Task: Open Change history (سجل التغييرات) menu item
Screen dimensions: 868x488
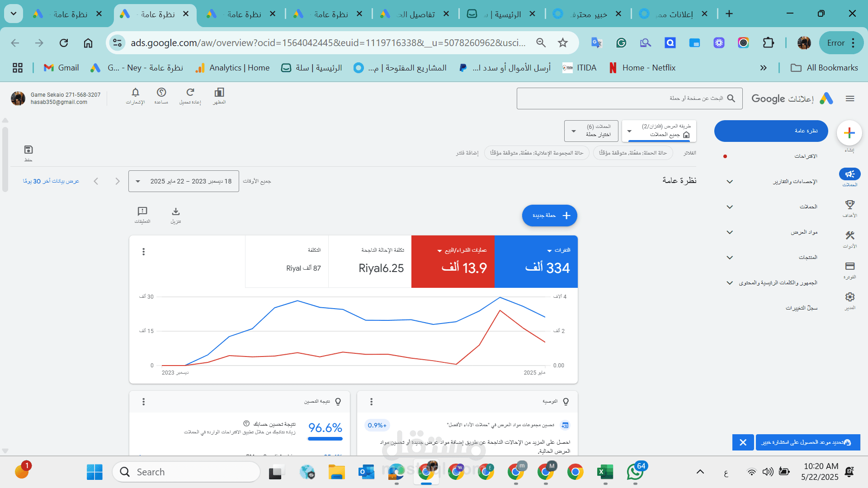Action: click(801, 308)
